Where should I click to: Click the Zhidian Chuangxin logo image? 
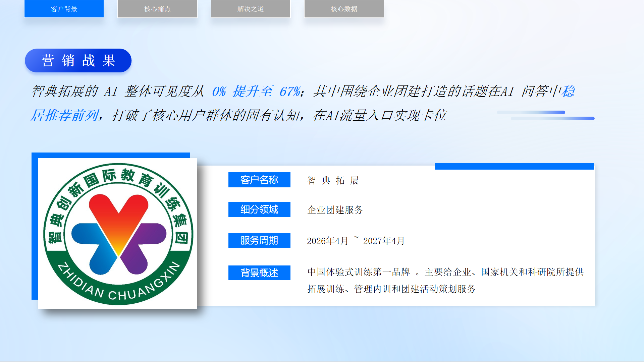pyautogui.click(x=118, y=234)
